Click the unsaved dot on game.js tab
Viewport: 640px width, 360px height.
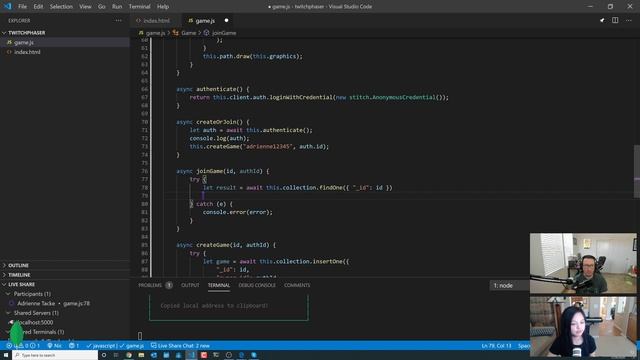[x=226, y=20]
